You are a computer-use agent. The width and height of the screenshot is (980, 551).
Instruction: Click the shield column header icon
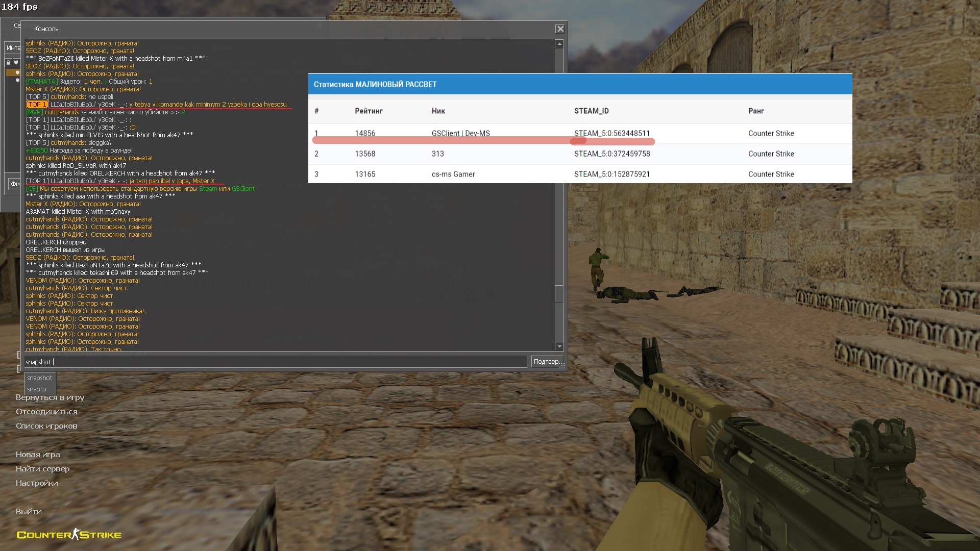(16, 62)
